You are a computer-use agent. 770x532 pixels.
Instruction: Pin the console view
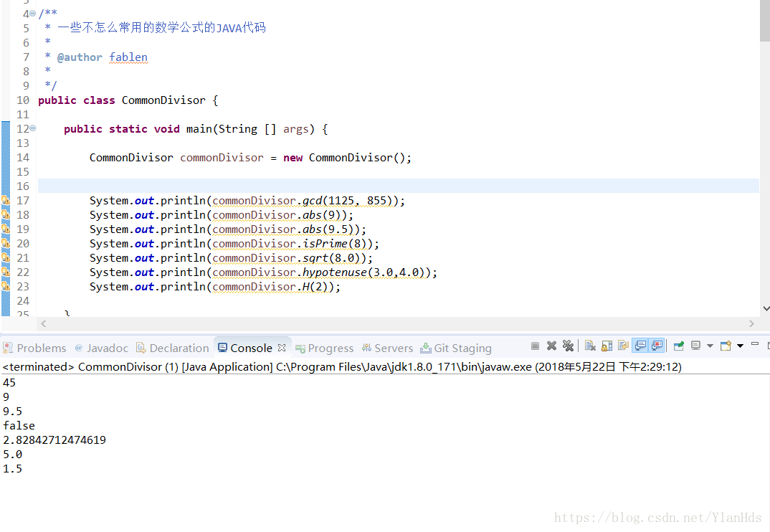point(679,346)
